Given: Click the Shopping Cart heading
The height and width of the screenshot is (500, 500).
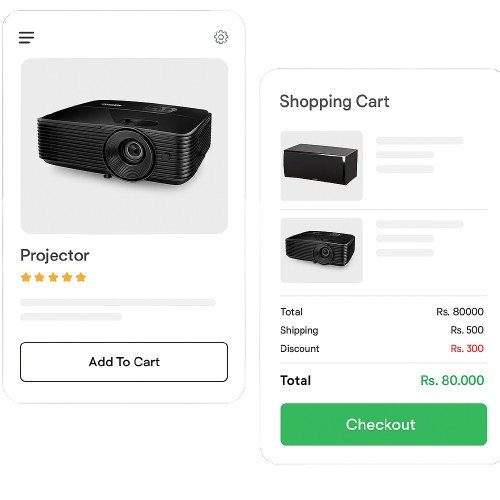Looking at the screenshot, I should 334,102.
